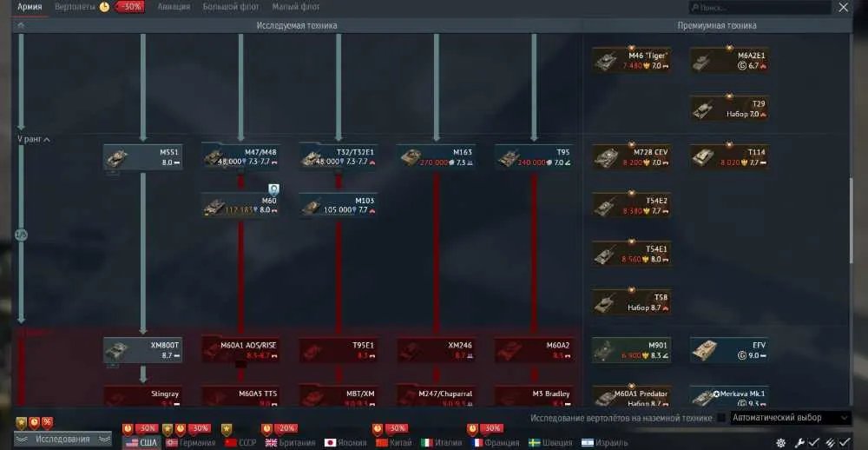Select the MBT/XM group card
The height and width of the screenshot is (450, 868).
[339, 396]
